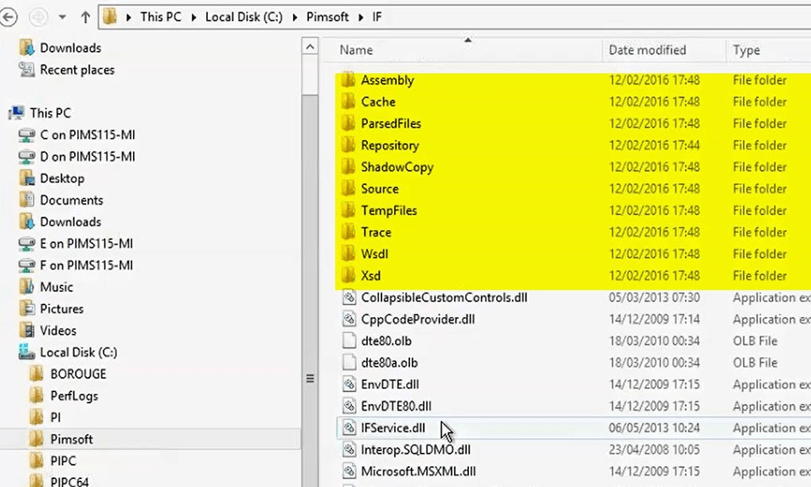Expand chevron after Local Disk (C:) breadcrumb
Viewport: 811px width, 487px height.
(x=294, y=18)
